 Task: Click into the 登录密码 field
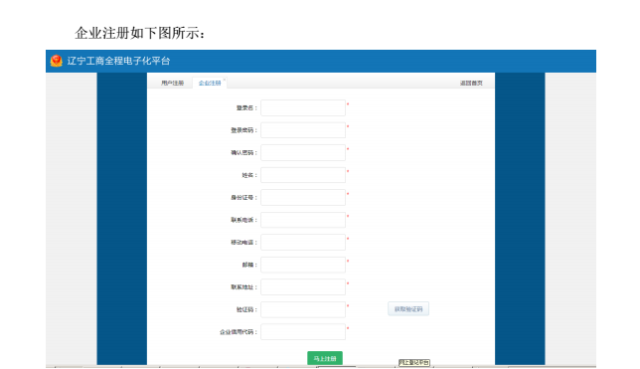[303, 130]
